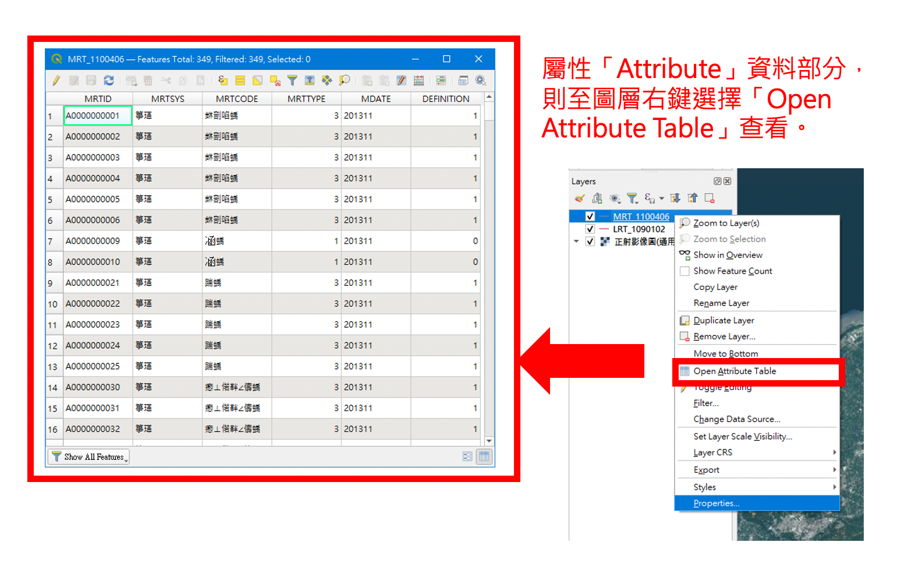
Task: Click the new field icon
Action: pos(367,80)
